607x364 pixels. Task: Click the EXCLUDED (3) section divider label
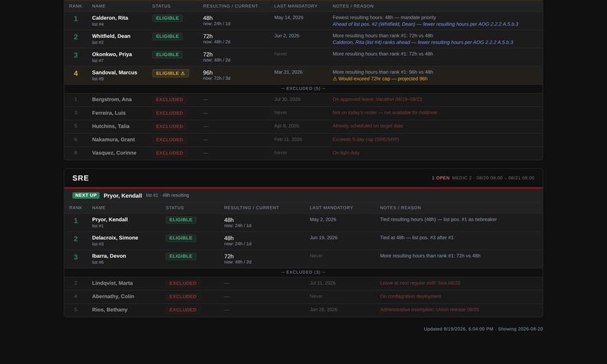pyautogui.click(x=303, y=272)
